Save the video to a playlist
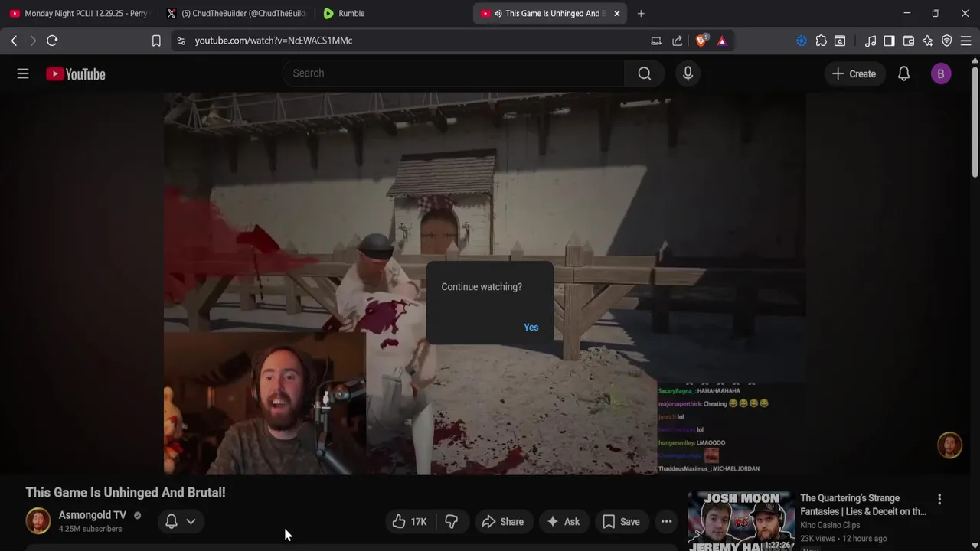Screen dimensions: 980x551 pyautogui.click(x=621, y=522)
